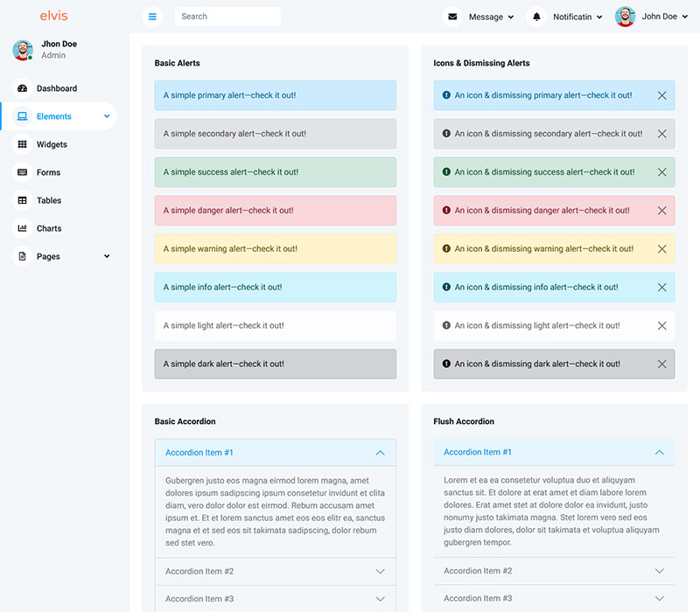The width and height of the screenshot is (700, 612).
Task: Click the Dashboard speedometer icon in sidebar
Action: pos(23,88)
